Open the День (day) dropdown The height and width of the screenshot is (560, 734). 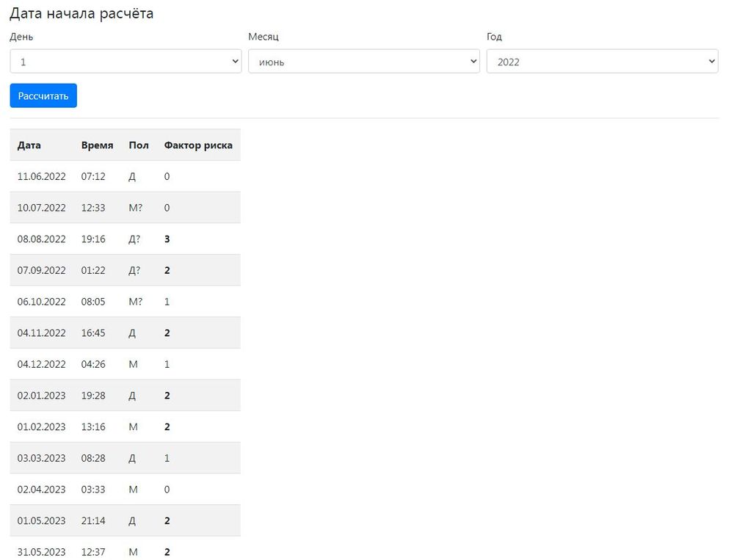126,62
